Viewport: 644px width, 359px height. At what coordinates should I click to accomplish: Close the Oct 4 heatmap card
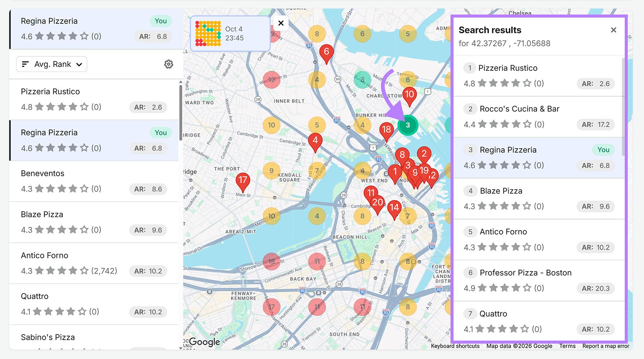pyautogui.click(x=281, y=23)
